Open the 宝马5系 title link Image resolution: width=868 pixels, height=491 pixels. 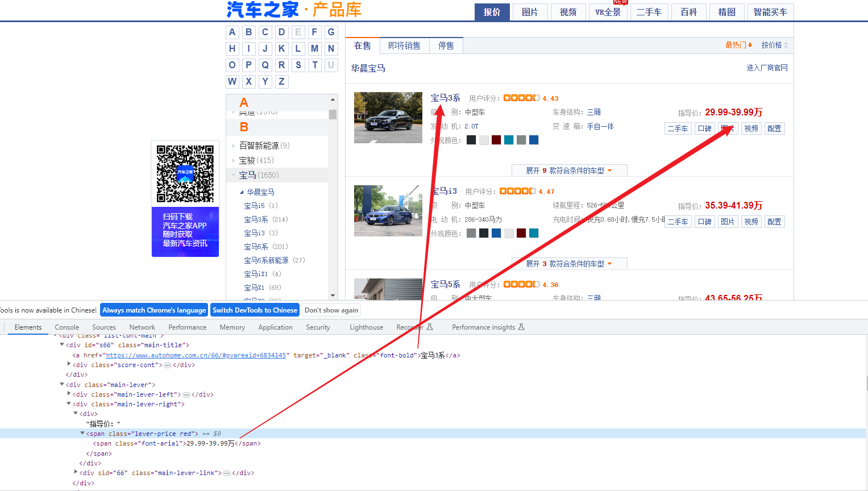(x=445, y=284)
